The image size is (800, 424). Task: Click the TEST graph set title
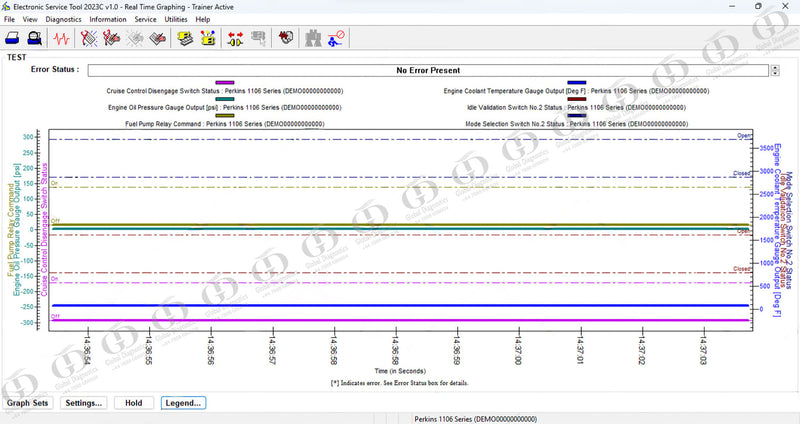[x=16, y=57]
